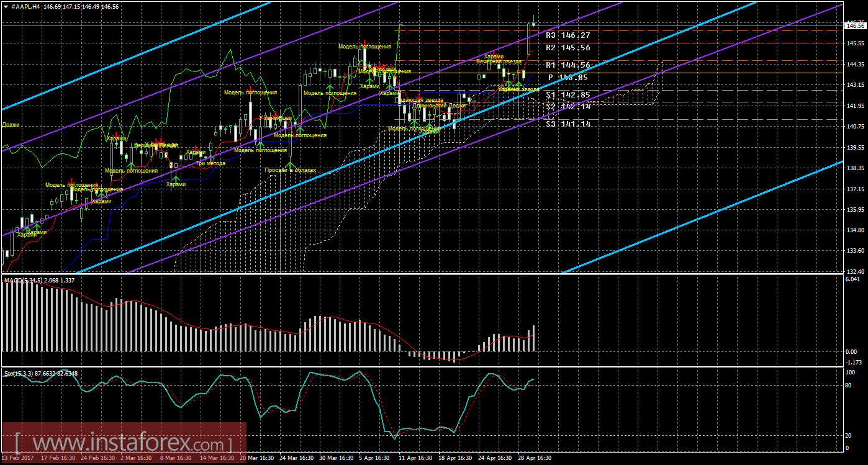Click the Падающая звезда pattern label
The height and width of the screenshot is (465, 868).
coord(420,99)
